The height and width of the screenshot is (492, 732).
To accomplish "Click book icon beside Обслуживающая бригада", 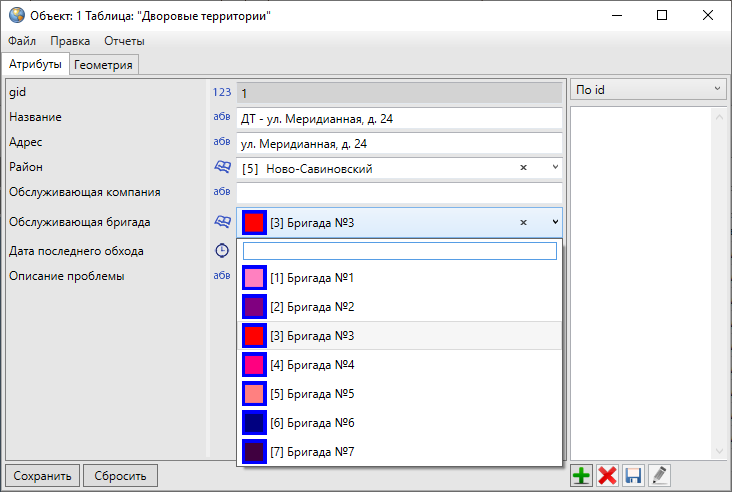I will pos(222,222).
